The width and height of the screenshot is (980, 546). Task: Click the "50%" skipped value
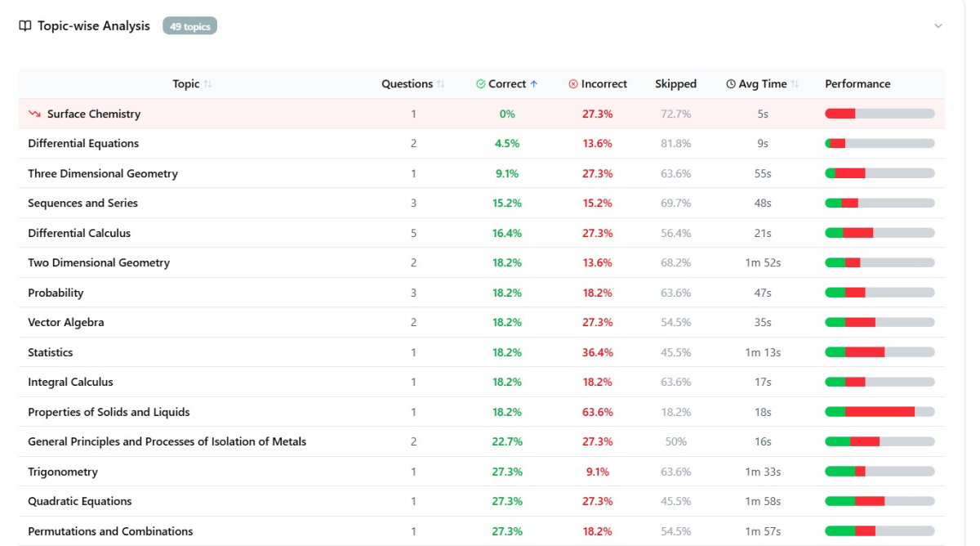[x=676, y=442]
